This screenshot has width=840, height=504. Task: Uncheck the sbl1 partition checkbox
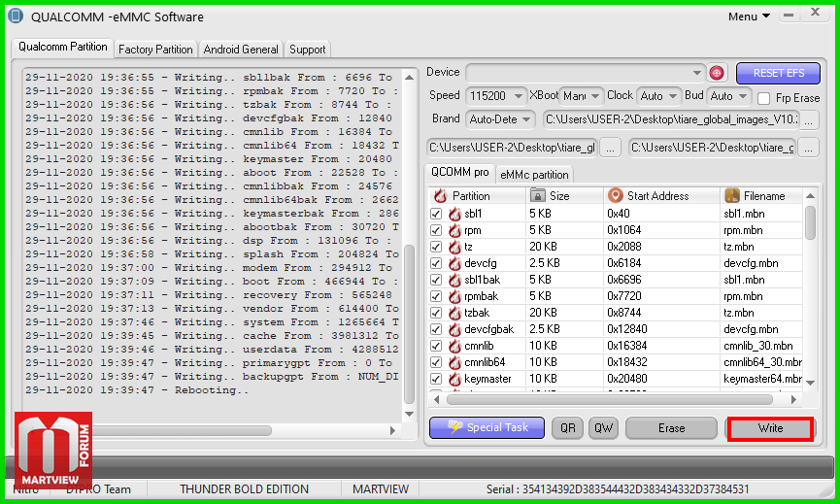(435, 214)
